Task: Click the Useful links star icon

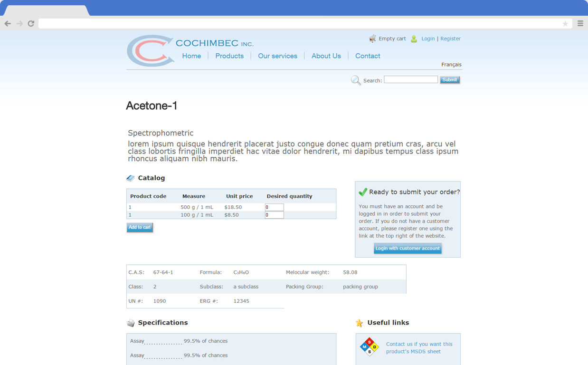Action: click(360, 323)
